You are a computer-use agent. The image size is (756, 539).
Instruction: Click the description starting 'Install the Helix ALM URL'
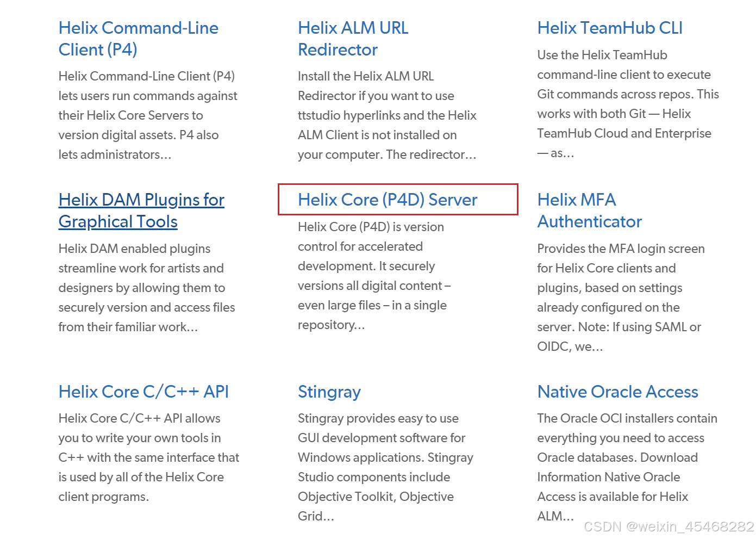pyautogui.click(x=387, y=115)
